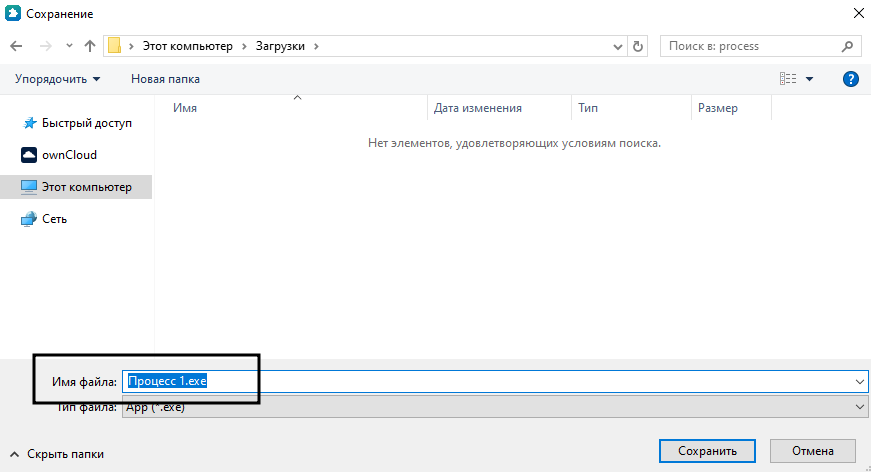Collapse folders with 'Скрыть папки'

click(x=57, y=454)
